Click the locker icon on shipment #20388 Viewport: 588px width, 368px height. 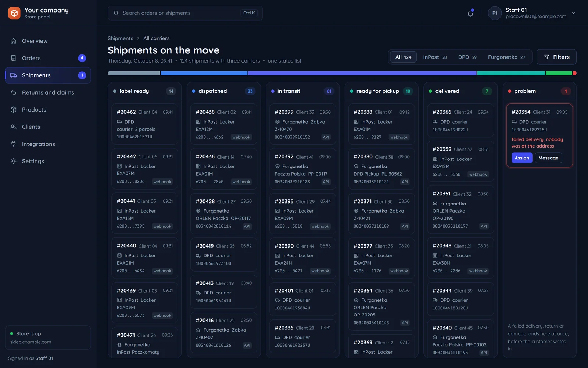(x=356, y=122)
